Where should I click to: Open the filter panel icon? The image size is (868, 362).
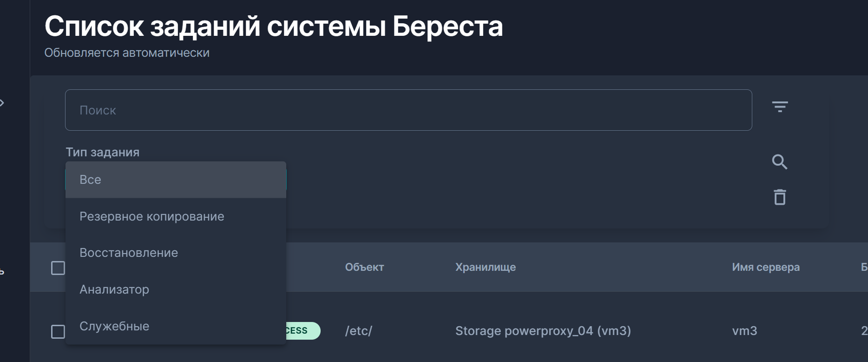coord(781,106)
